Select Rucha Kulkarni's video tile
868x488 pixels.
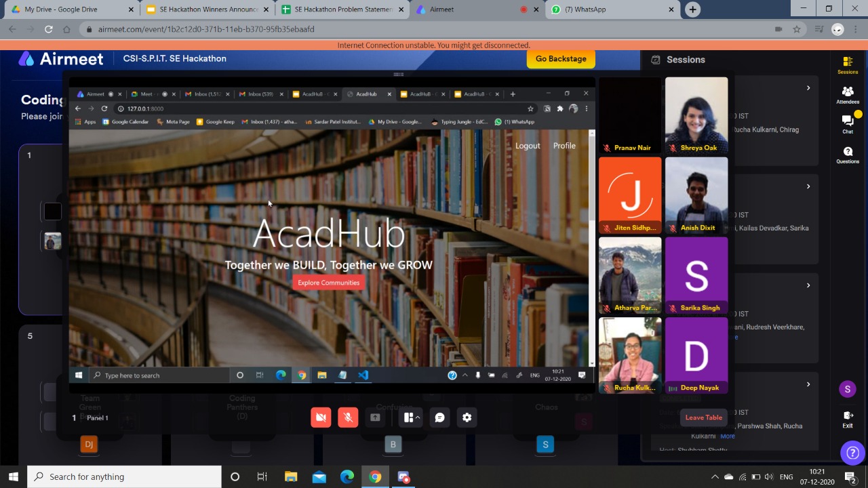pos(630,355)
